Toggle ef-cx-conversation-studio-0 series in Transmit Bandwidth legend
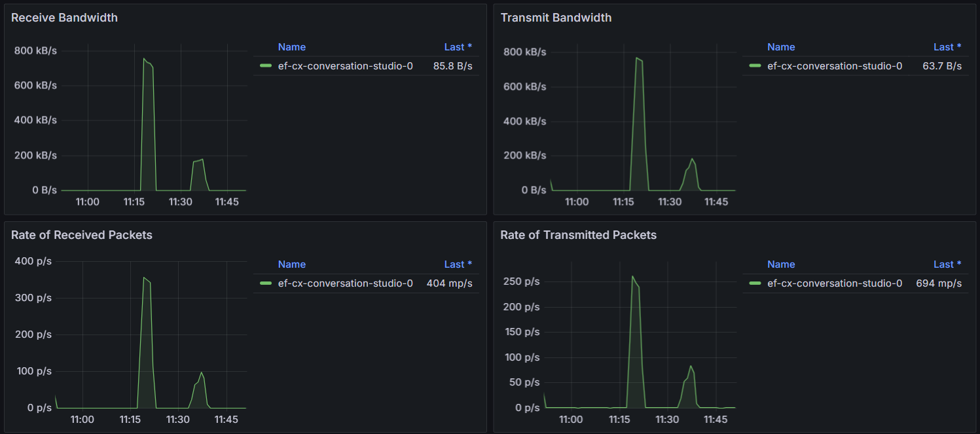This screenshot has height=434, width=980. click(835, 66)
